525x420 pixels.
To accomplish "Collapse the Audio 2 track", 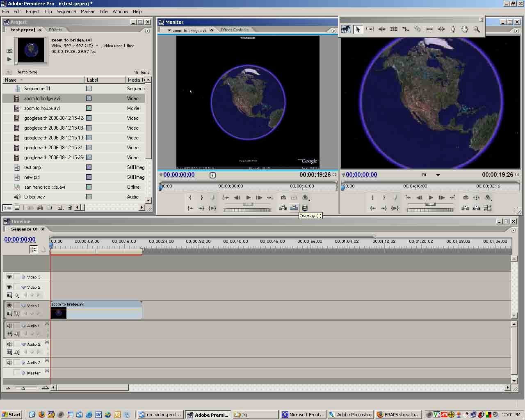I will tap(24, 344).
